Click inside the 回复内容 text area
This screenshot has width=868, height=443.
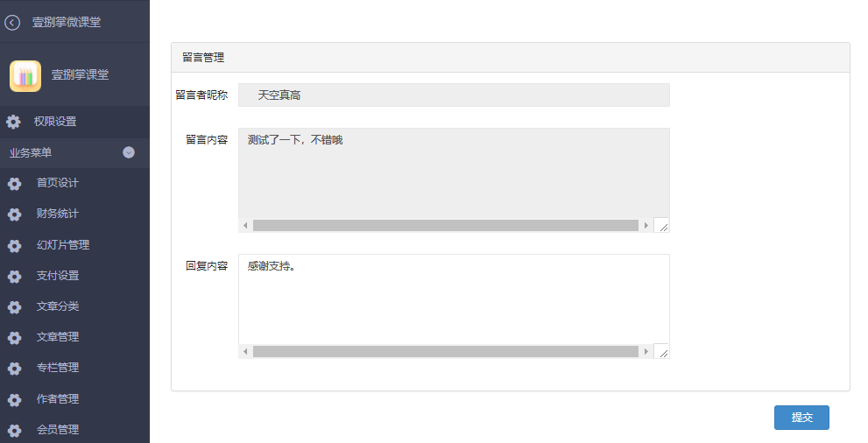pos(454,299)
